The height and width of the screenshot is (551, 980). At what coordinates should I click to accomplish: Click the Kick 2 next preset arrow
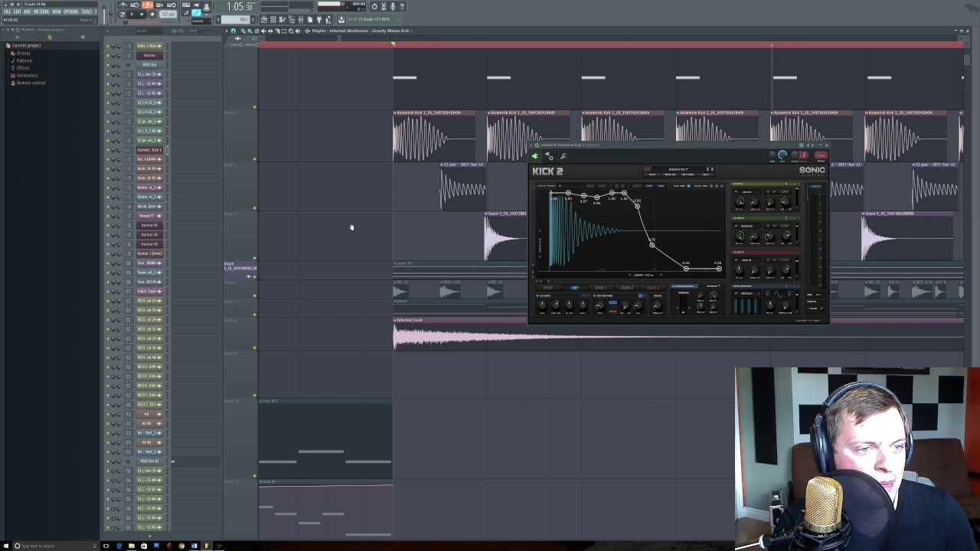tap(712, 169)
